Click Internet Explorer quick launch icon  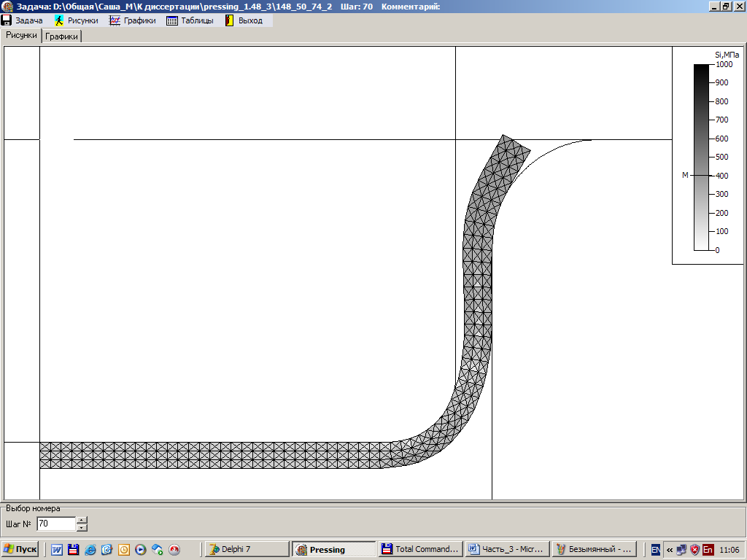(90, 550)
